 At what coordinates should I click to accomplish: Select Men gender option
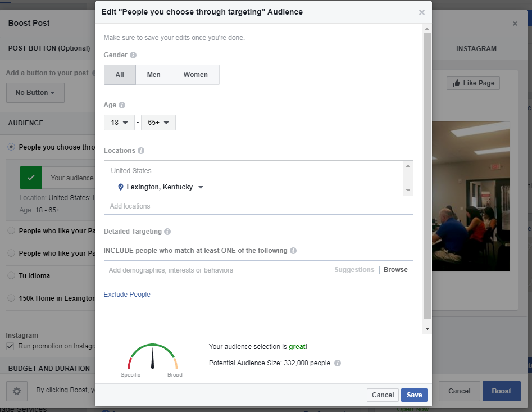[154, 75]
